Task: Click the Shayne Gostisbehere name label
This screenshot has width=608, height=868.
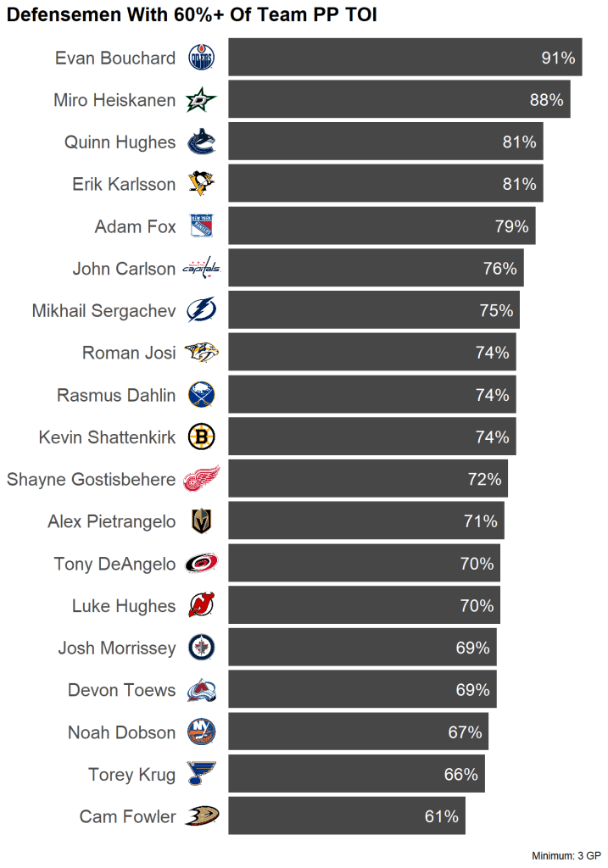Action: tap(92, 479)
